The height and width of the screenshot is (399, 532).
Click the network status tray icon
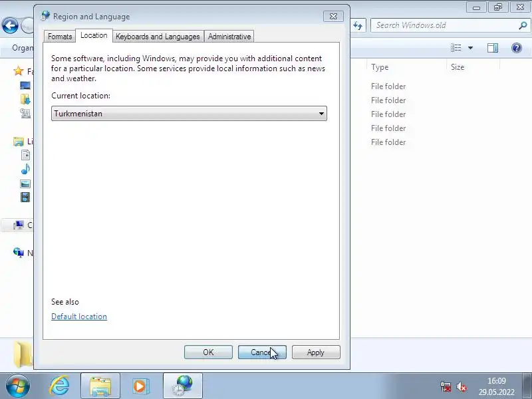[446, 386]
